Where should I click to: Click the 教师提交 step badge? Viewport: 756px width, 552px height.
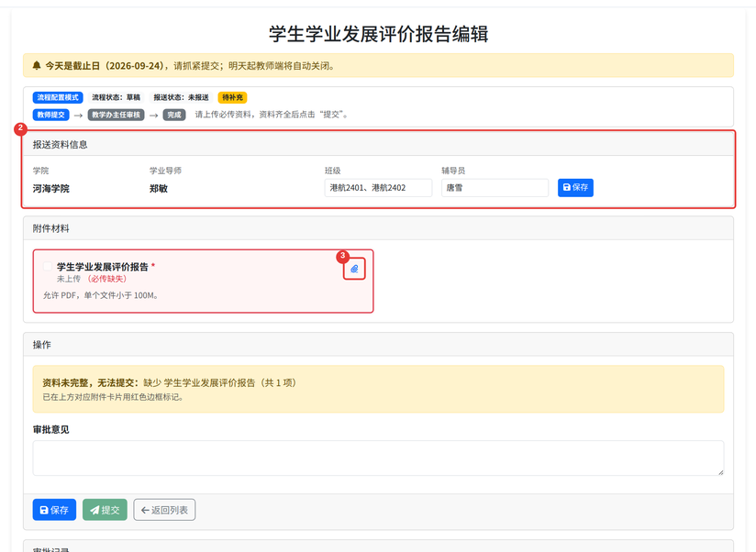51,115
